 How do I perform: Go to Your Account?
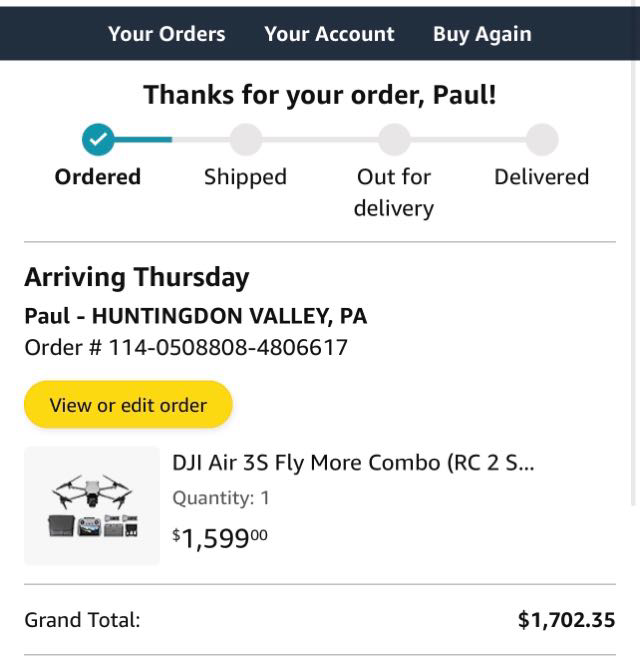[x=329, y=34]
